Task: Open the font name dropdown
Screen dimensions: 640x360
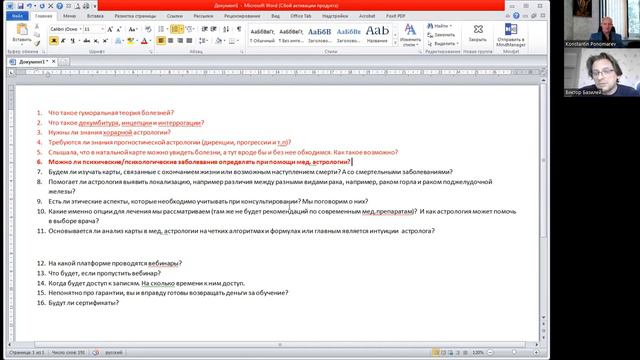Action: pos(80,29)
